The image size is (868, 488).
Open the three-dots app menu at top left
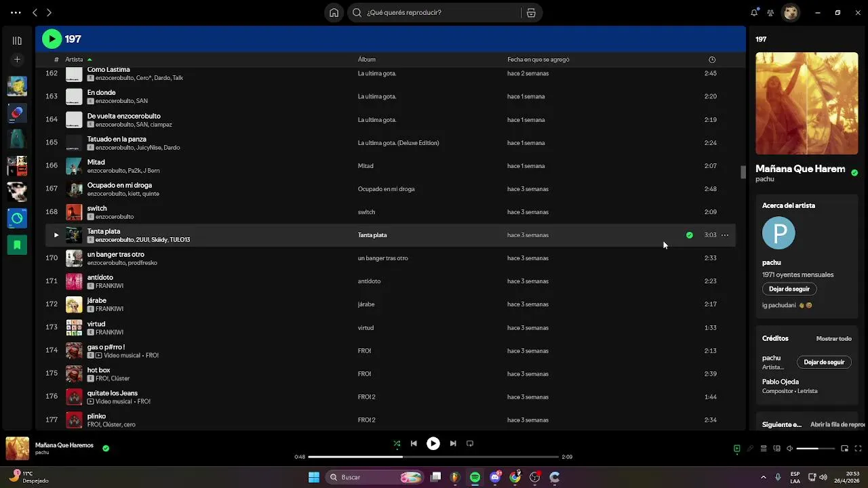(x=16, y=12)
